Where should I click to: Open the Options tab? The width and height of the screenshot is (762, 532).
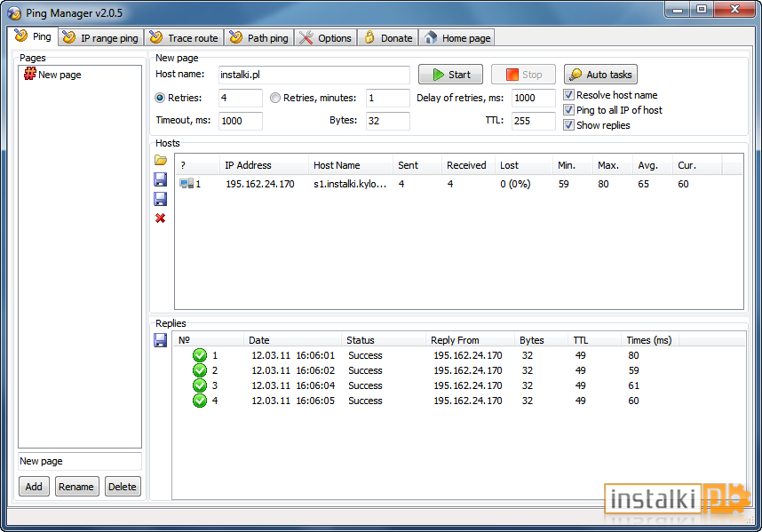(x=326, y=38)
